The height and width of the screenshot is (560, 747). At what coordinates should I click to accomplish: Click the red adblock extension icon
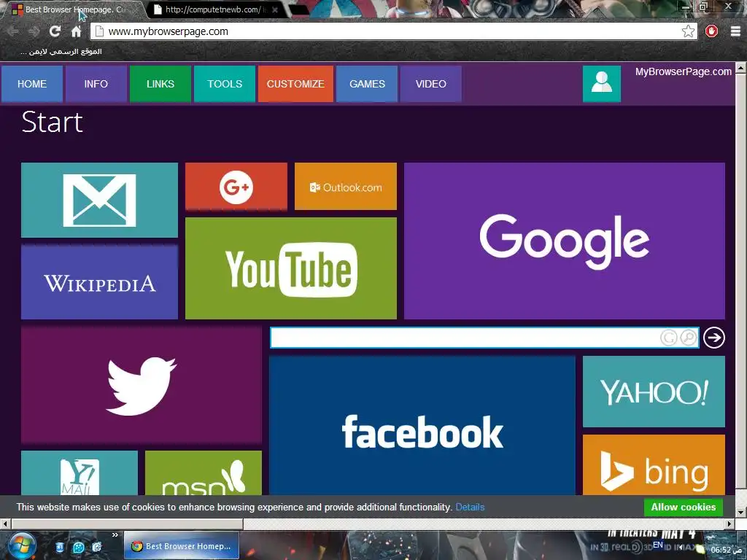pos(712,31)
